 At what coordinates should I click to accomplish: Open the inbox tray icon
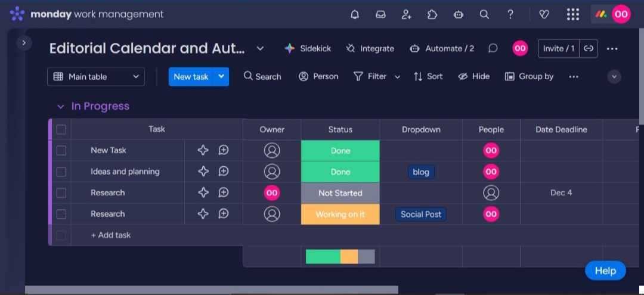(380, 14)
